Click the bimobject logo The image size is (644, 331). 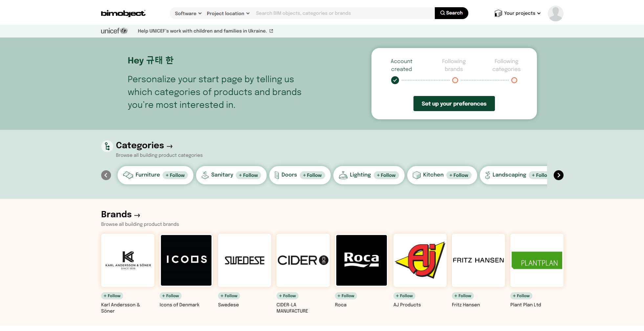tap(123, 13)
